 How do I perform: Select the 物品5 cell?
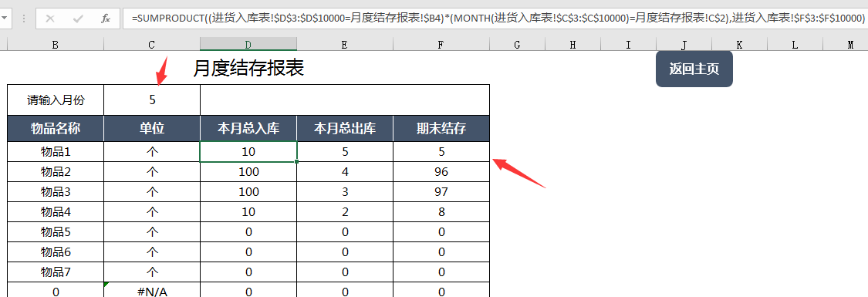coord(56,232)
